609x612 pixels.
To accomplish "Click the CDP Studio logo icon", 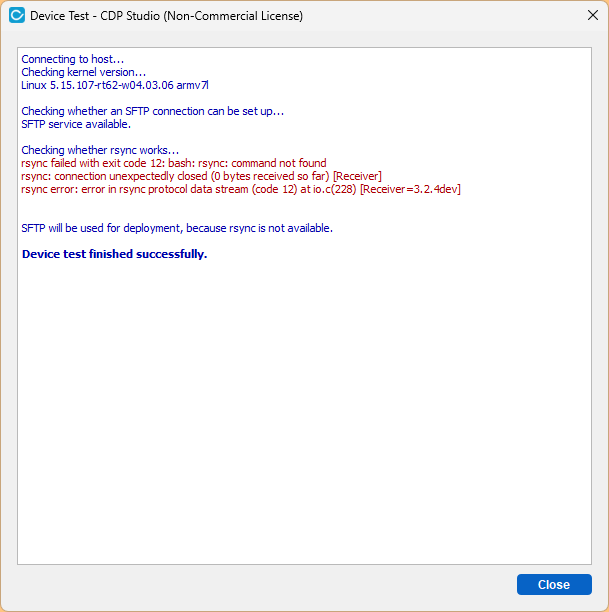I will [x=17, y=16].
